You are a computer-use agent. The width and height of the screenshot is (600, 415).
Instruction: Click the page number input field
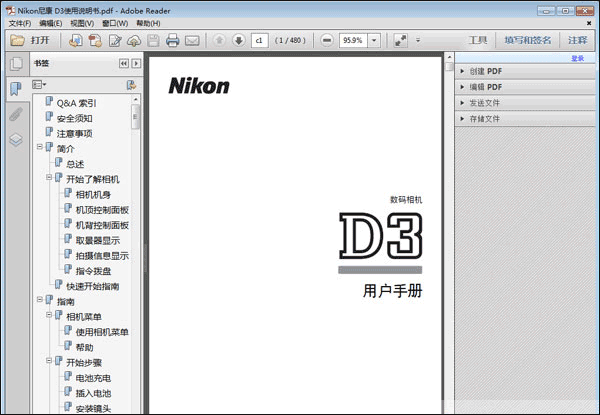tap(260, 41)
